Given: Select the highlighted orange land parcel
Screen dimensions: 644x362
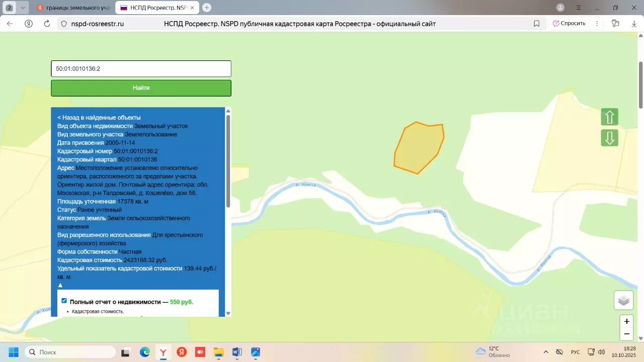Looking at the screenshot, I should pos(419,148).
